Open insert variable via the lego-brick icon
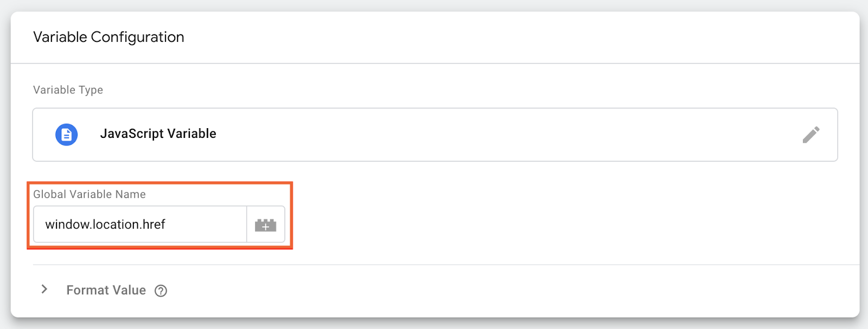Viewport: 868px width, 329px height. pos(265,224)
